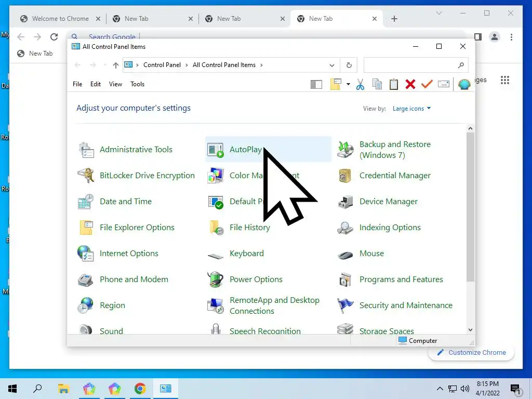The image size is (532, 399).
Task: Open Phone and Modem icon
Action: point(86,280)
